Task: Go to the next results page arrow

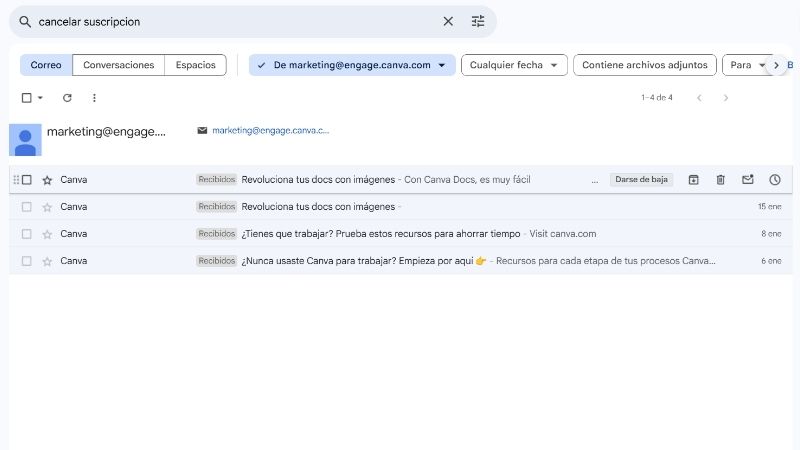Action: pos(726,97)
